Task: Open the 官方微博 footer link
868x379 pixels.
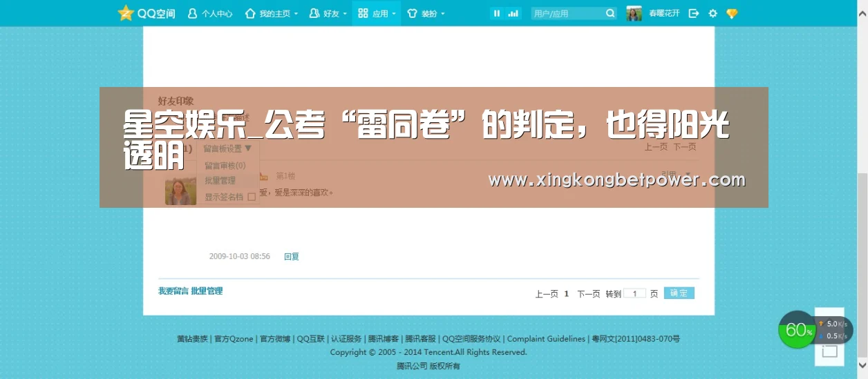Action: tap(275, 339)
